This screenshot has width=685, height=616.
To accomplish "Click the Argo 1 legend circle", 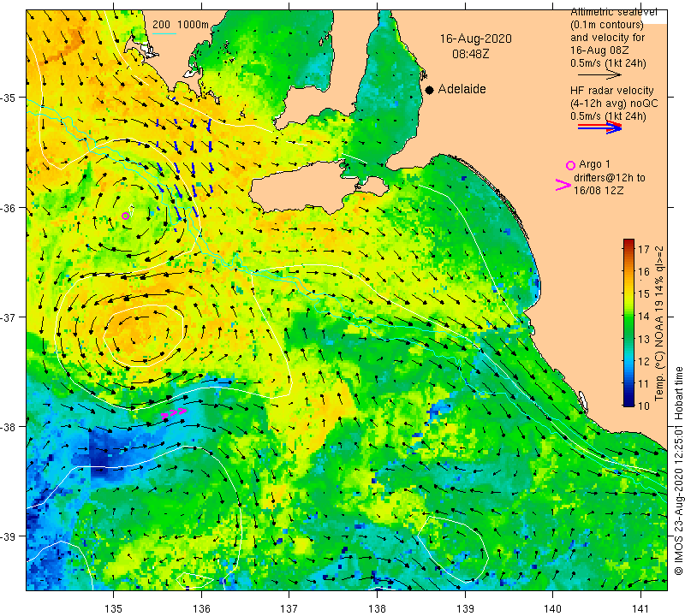I will click(x=570, y=165).
